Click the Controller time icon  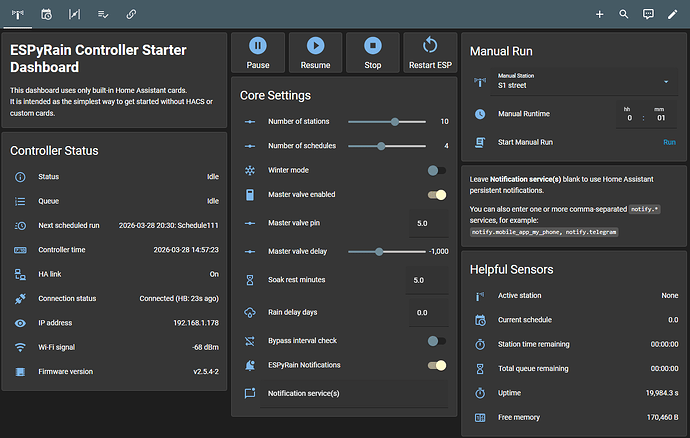point(20,250)
